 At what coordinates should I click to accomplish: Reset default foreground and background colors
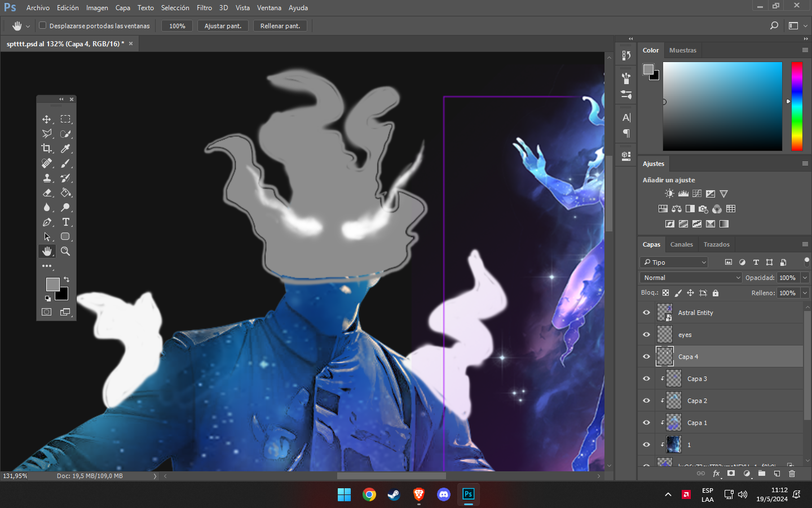point(47,298)
